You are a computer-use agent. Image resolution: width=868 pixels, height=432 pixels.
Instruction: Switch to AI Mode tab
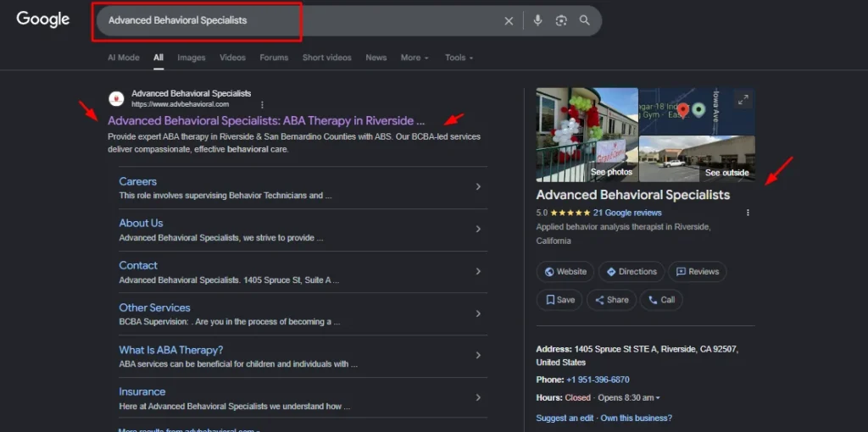point(124,58)
